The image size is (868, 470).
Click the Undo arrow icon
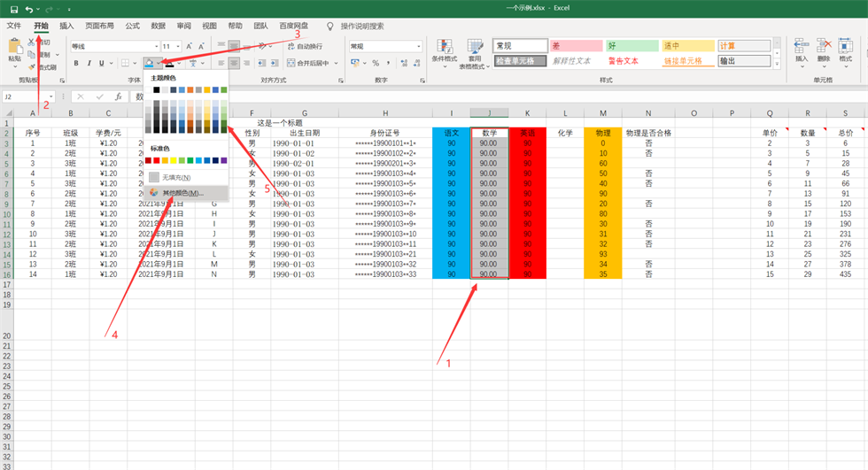pyautogui.click(x=29, y=9)
